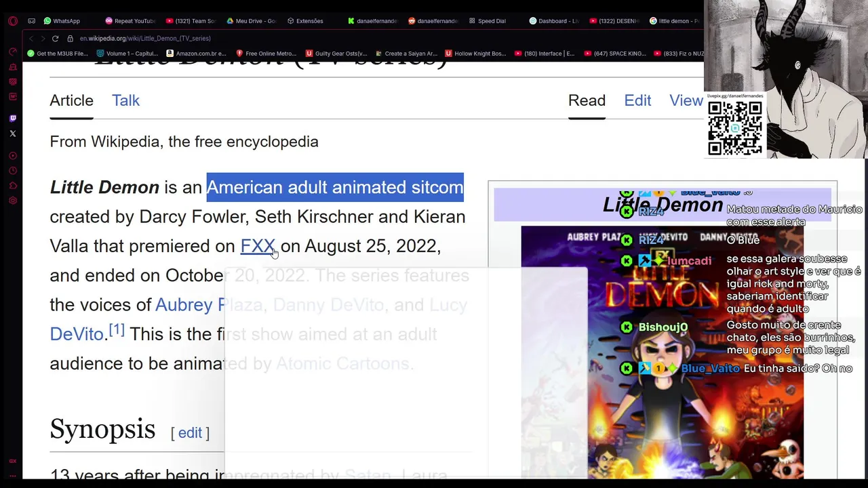Open the Little Demon infobox poster image

pyautogui.click(x=662, y=352)
